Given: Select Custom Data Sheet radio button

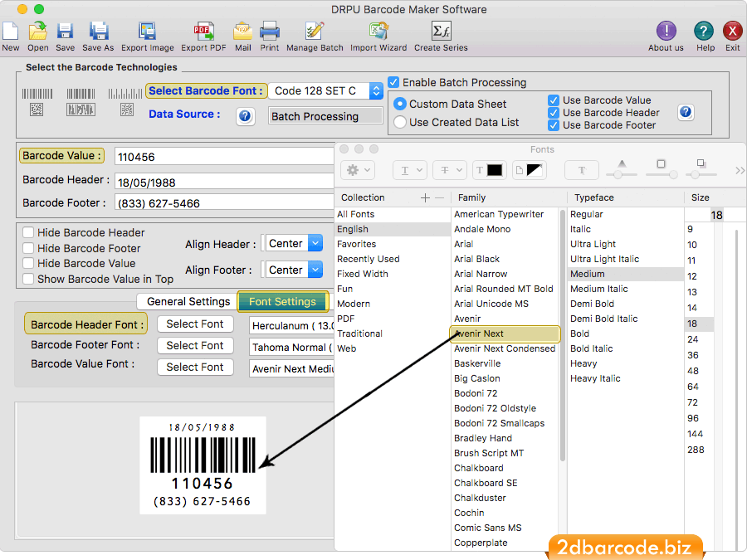Looking at the screenshot, I should pos(400,104).
